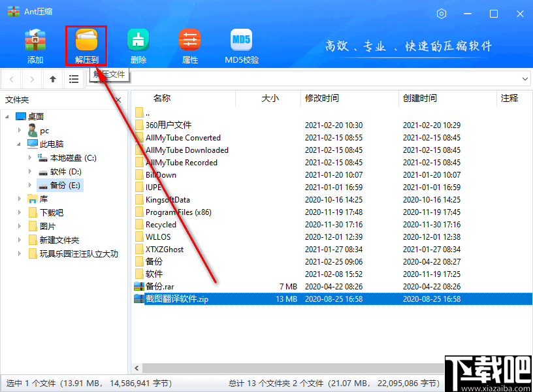Select 下载吧 folder in the tree
Viewport: 533px width, 392px height.
[46, 213]
